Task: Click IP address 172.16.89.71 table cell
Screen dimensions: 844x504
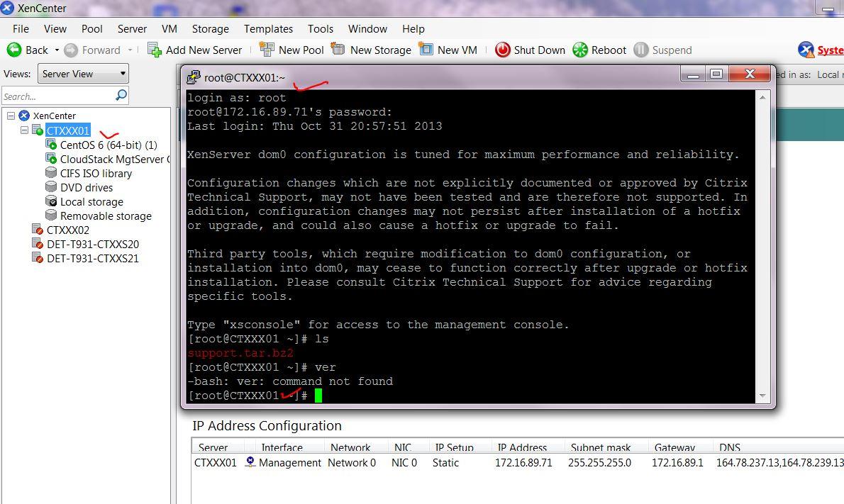Action: 523,463
